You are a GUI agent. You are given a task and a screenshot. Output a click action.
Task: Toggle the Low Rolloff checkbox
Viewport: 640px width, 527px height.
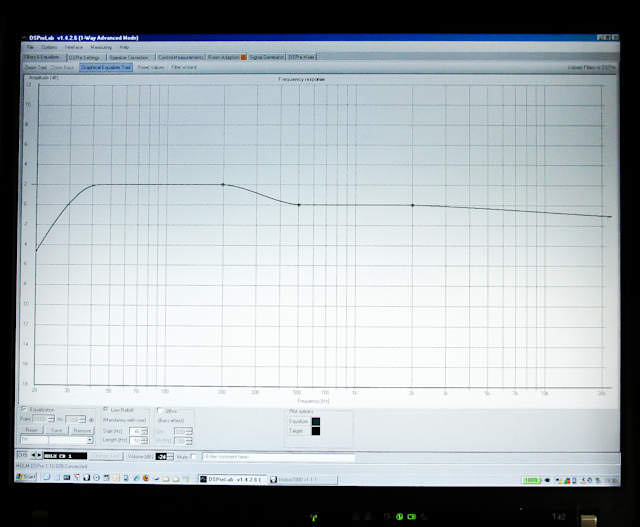pyautogui.click(x=105, y=409)
